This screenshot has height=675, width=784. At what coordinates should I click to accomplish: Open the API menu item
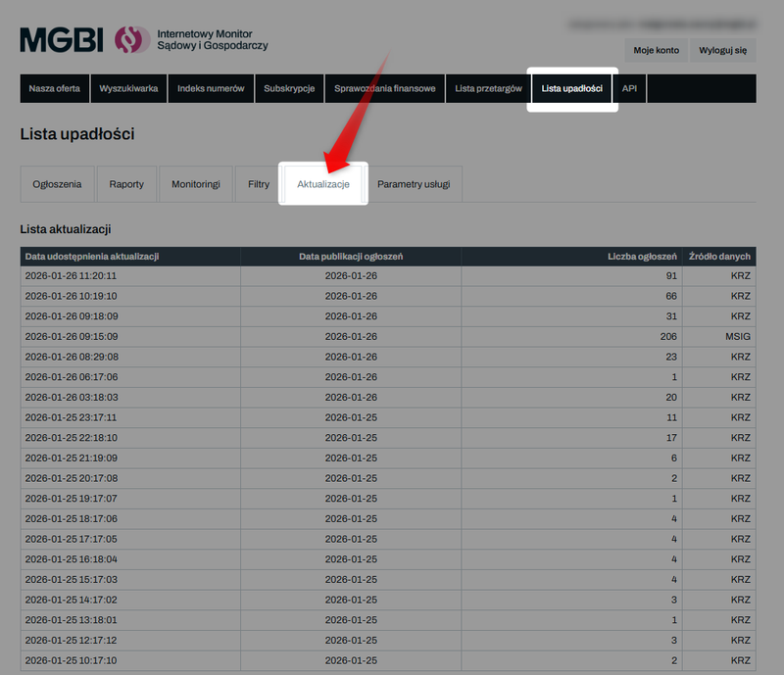[629, 88]
